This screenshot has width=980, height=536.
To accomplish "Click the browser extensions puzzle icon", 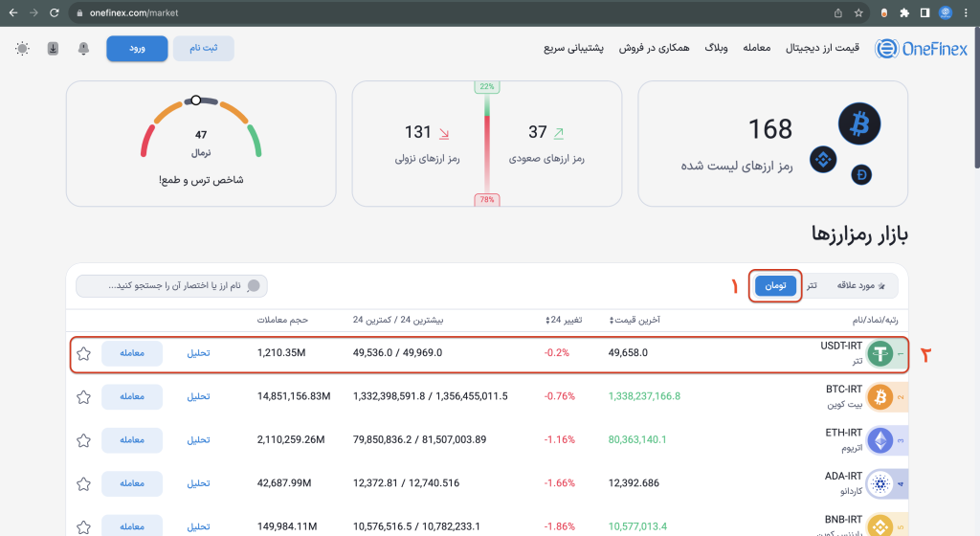I will point(904,12).
